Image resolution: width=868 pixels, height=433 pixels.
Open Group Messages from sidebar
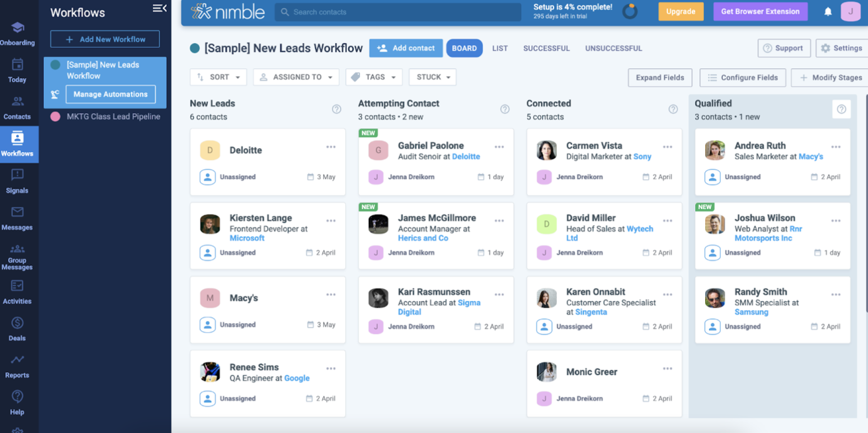tap(17, 257)
